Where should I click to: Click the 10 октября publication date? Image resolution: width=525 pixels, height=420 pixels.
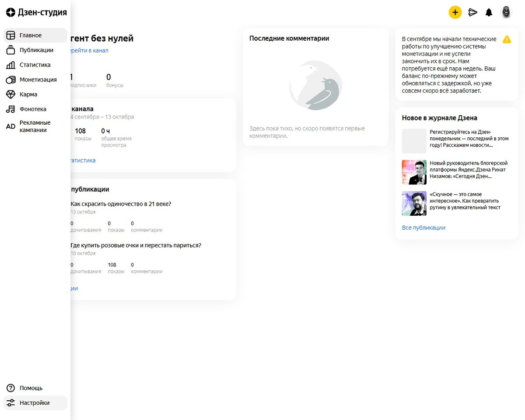[x=83, y=254]
